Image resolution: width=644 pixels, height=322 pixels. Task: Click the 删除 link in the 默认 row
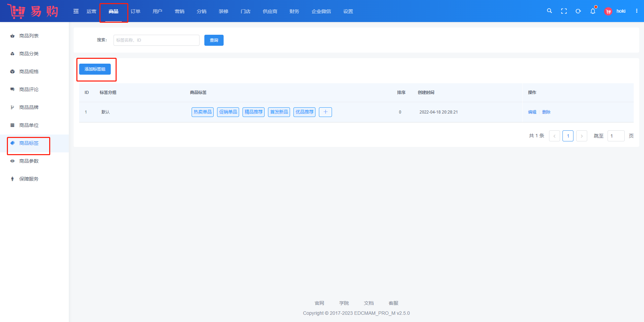(x=546, y=112)
